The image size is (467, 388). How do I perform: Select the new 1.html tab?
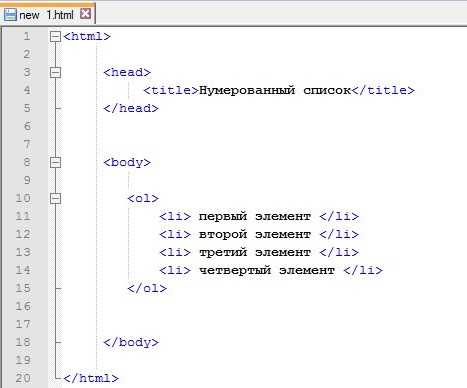pyautogui.click(x=48, y=14)
